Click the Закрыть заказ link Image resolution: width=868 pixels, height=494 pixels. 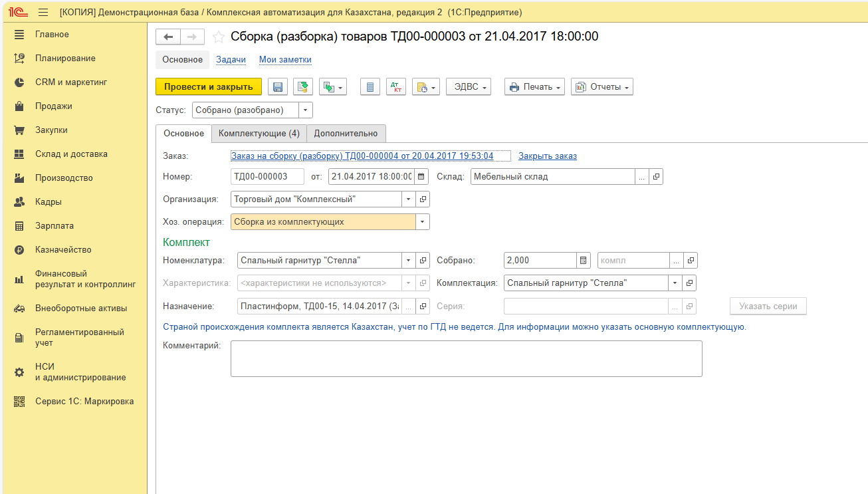click(x=547, y=156)
